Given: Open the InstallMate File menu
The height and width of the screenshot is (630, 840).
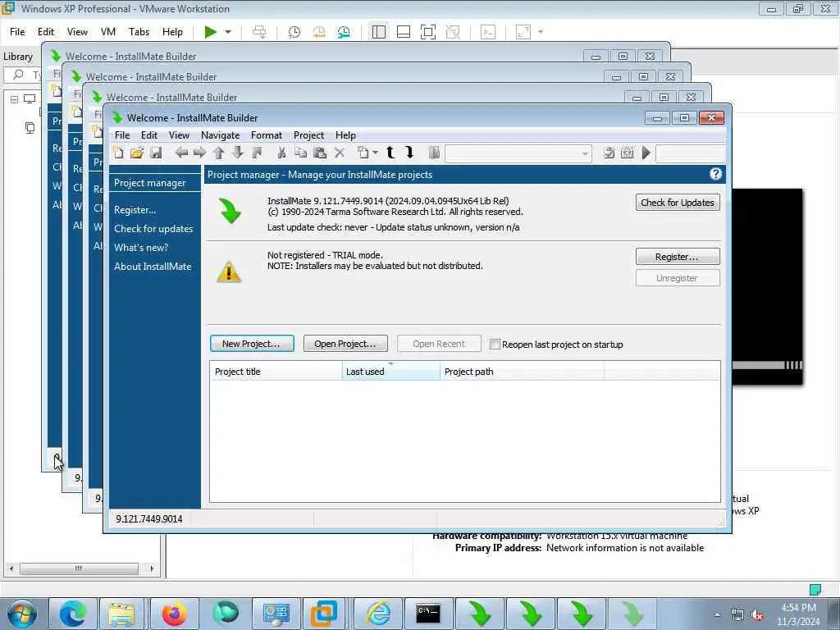Looking at the screenshot, I should pyautogui.click(x=122, y=135).
